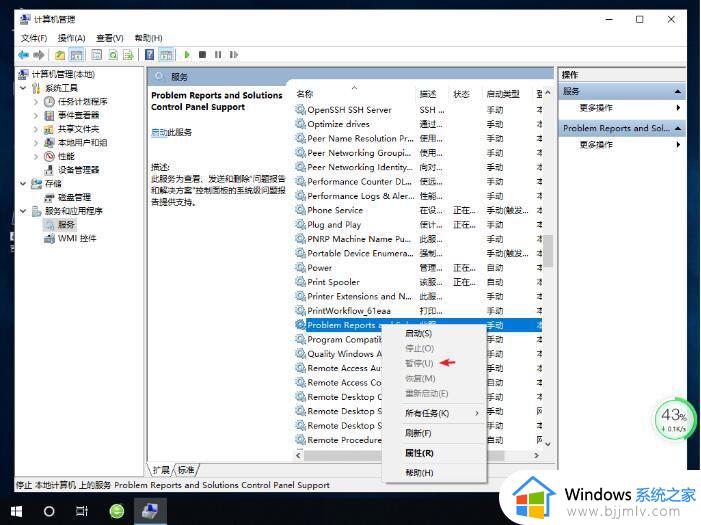Open the 文件(F) menu
The image size is (701, 525).
(x=34, y=38)
